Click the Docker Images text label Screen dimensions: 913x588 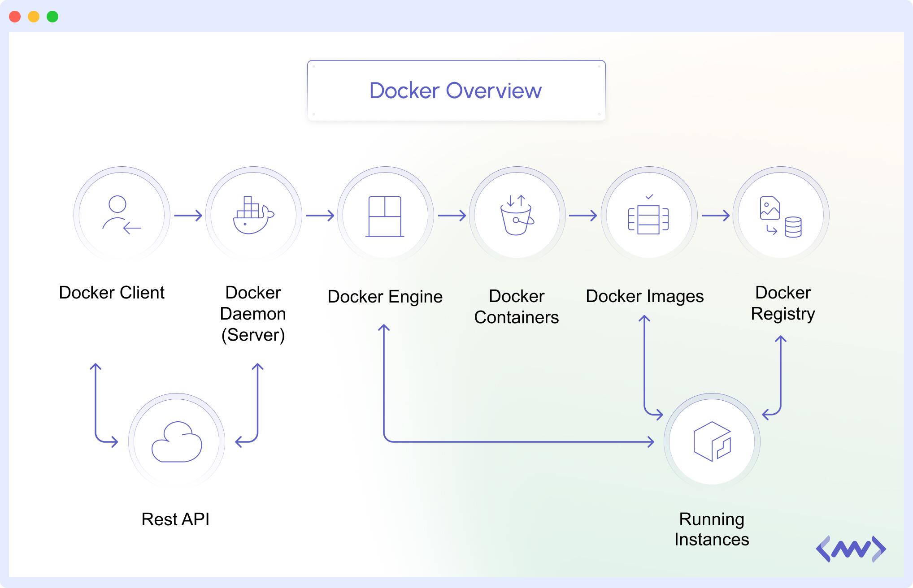click(x=646, y=296)
